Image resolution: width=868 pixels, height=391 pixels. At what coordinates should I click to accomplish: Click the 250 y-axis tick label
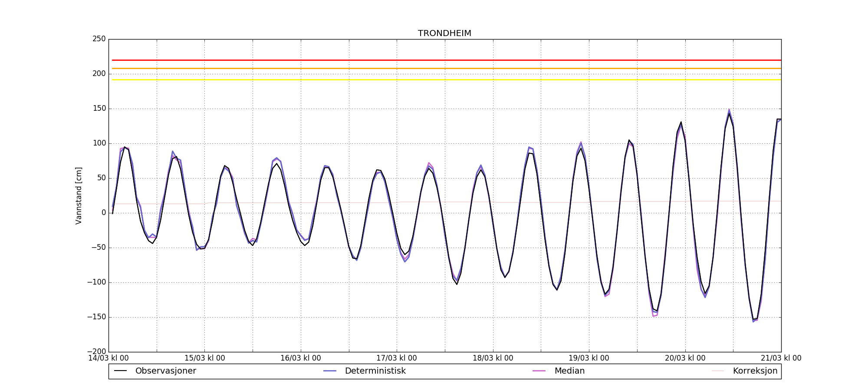[99, 39]
